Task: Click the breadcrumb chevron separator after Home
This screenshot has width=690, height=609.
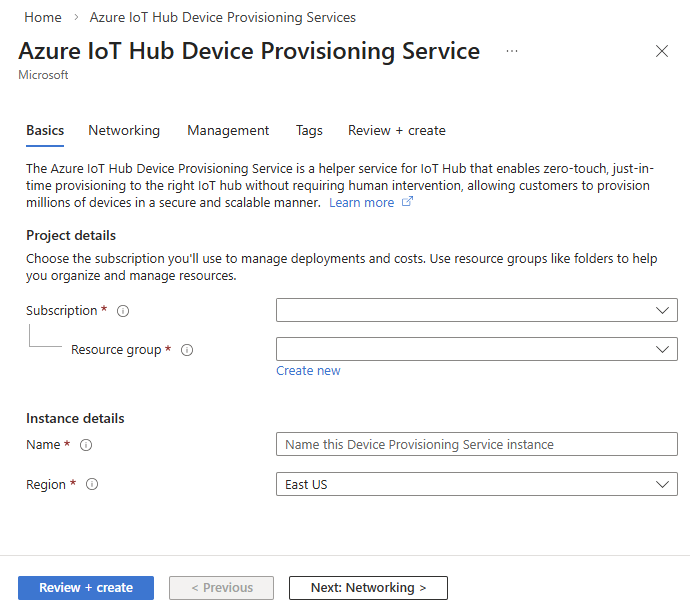Action: [x=76, y=17]
